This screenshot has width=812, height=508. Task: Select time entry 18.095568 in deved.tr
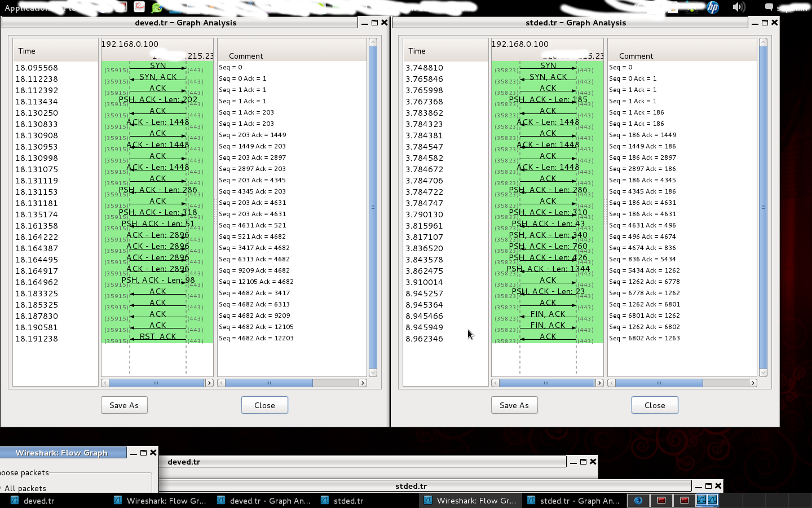37,68
